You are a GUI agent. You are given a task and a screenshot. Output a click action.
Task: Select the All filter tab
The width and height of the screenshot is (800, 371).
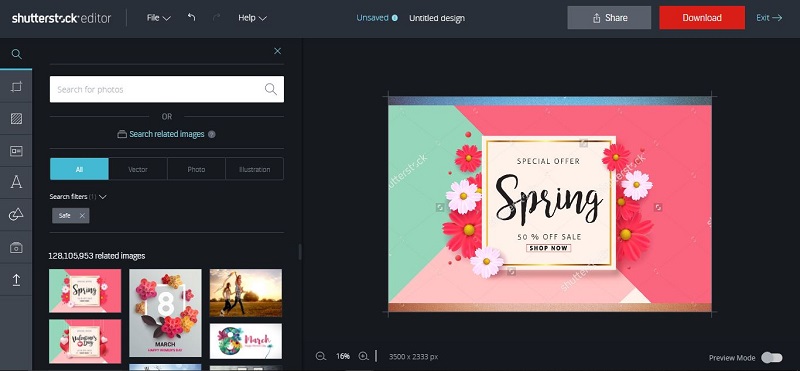coord(79,169)
